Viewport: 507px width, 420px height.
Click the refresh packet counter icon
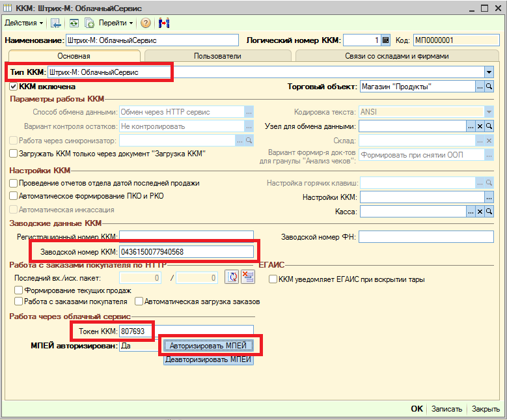232,277
